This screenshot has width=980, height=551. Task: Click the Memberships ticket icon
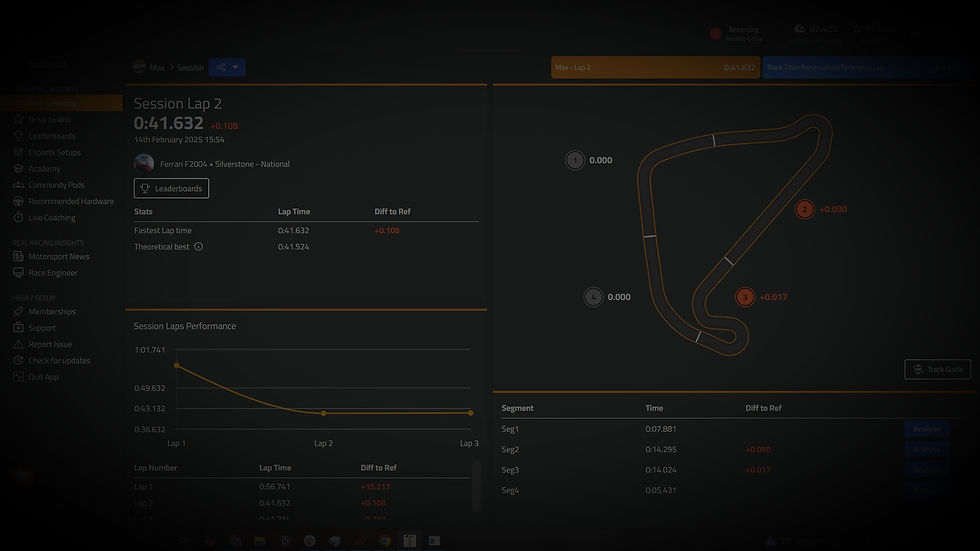(x=18, y=311)
